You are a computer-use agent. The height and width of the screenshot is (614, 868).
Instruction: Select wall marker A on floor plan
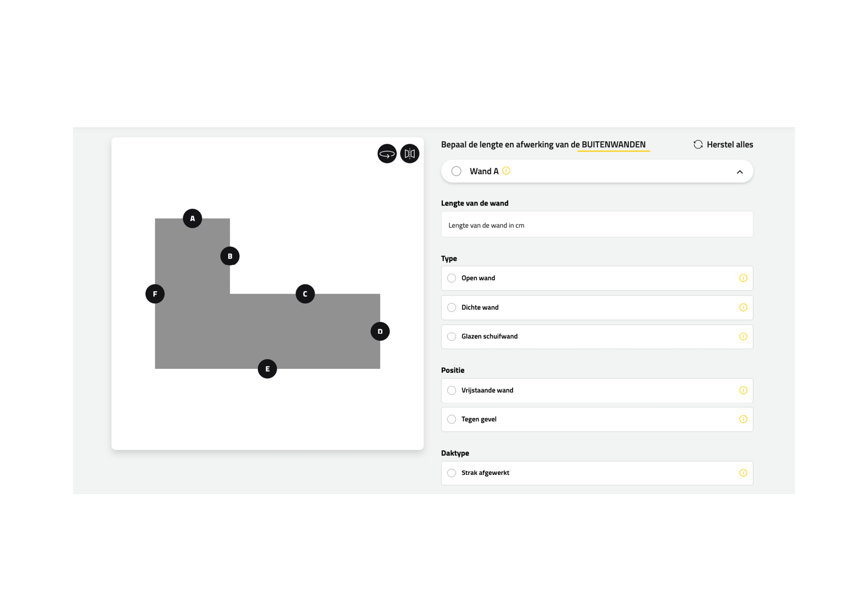(x=193, y=218)
